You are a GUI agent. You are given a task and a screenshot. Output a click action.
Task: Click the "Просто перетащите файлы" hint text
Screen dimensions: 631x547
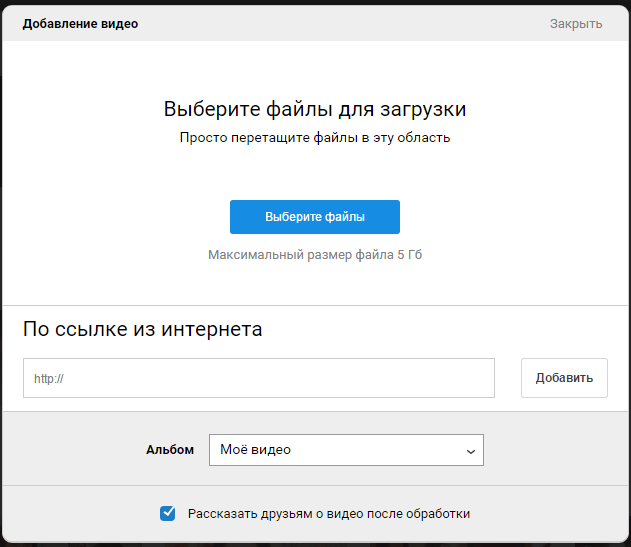coord(315,138)
